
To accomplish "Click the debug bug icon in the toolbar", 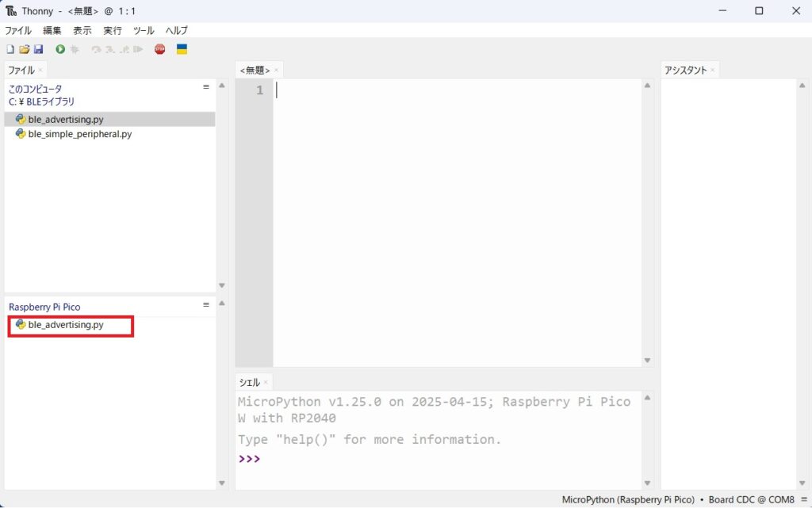I will [x=75, y=49].
